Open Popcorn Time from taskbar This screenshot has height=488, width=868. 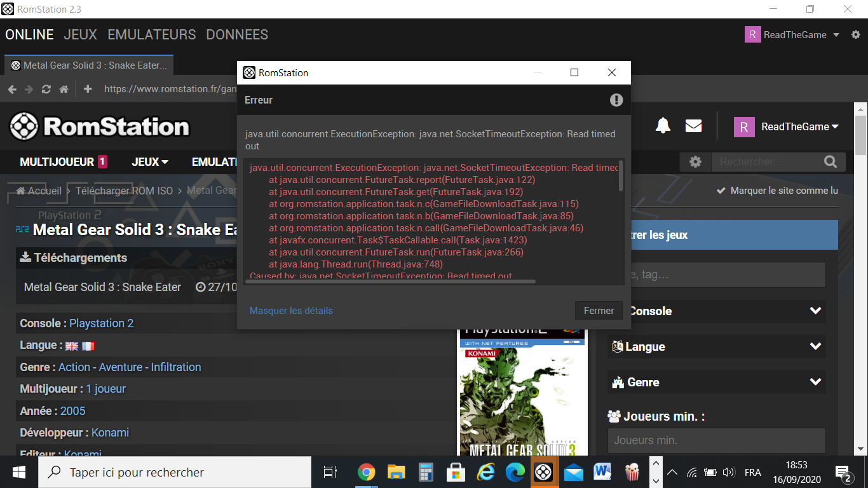pos(632,472)
